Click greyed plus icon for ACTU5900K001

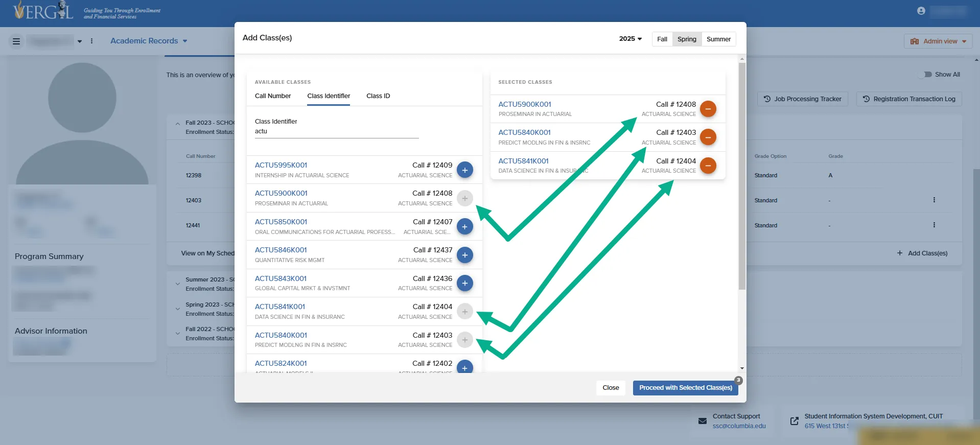click(464, 198)
